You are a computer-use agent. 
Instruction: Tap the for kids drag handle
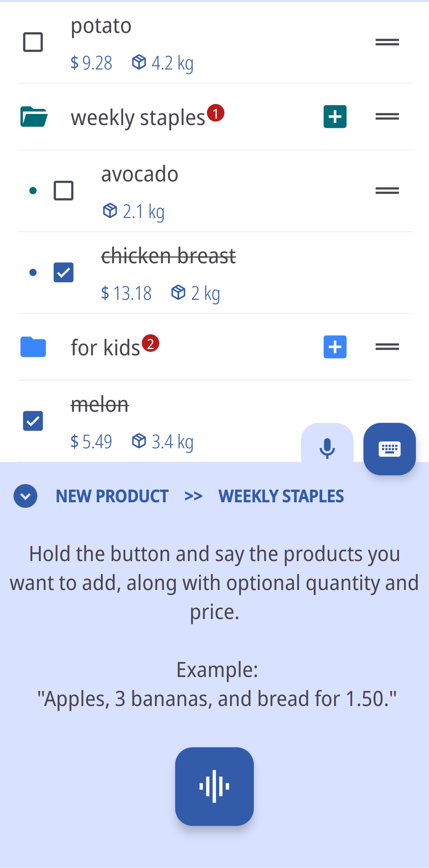(387, 347)
